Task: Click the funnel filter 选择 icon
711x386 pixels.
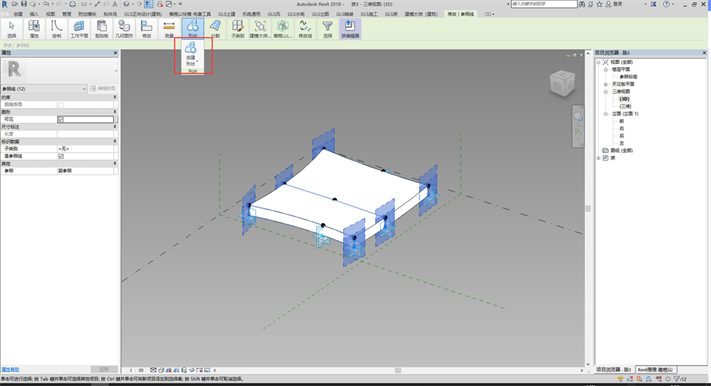Action: 327,29
